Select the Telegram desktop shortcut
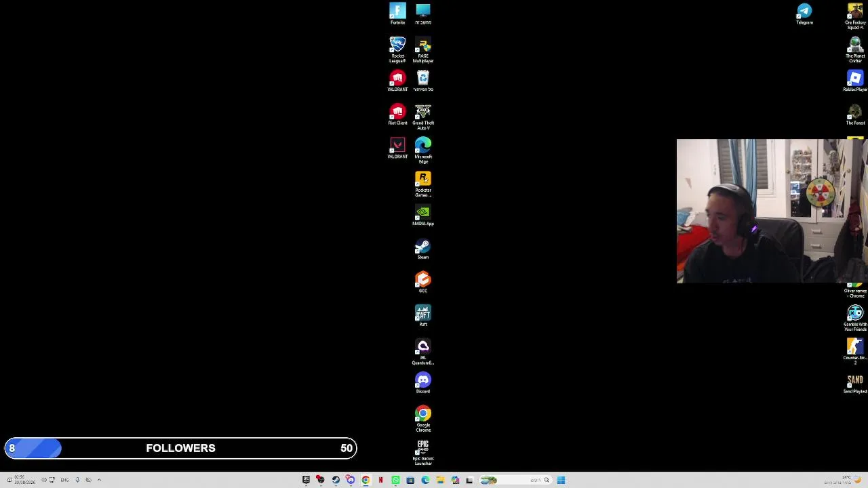 [x=804, y=14]
